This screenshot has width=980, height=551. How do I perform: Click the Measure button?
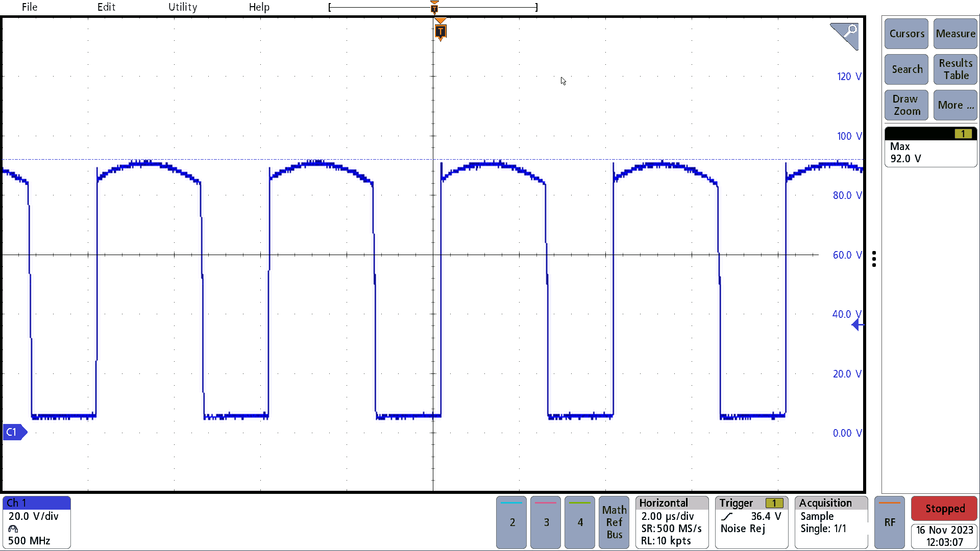[955, 34]
